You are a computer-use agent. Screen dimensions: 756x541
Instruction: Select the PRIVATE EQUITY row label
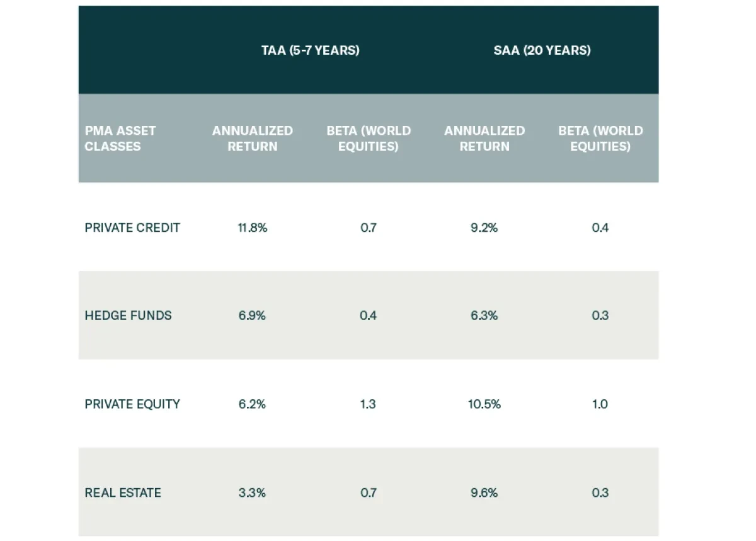tap(132, 404)
